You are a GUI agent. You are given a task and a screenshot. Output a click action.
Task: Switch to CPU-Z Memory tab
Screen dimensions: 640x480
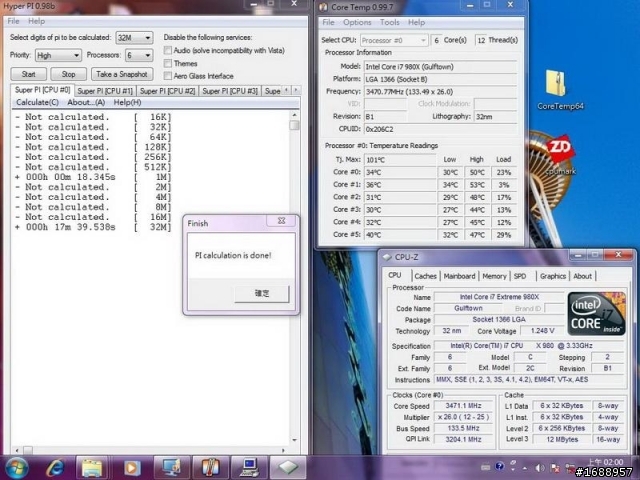click(494, 276)
